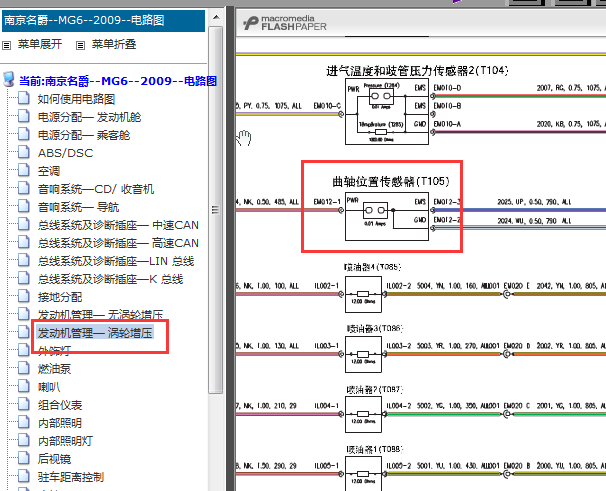Click the 菜单折叠 list icon

[x=80, y=46]
